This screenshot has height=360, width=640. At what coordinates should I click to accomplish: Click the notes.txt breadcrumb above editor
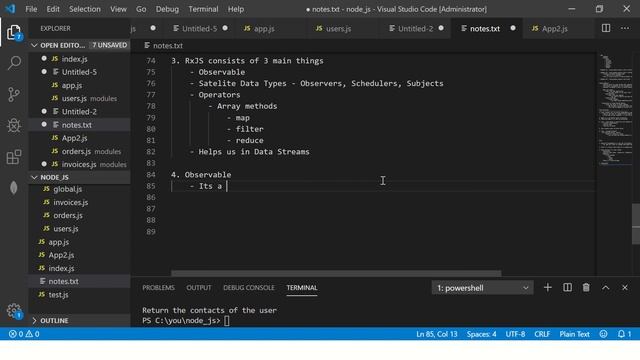coord(163,45)
